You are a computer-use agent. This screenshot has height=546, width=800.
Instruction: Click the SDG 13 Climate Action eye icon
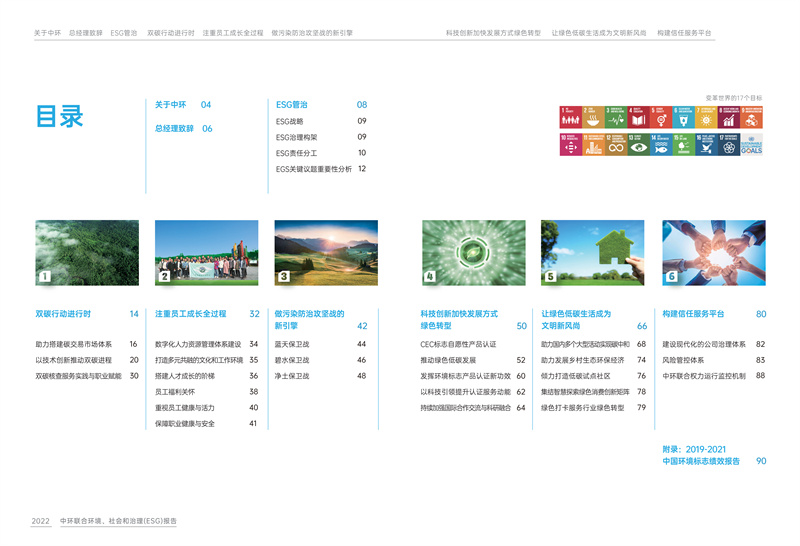tap(639, 144)
